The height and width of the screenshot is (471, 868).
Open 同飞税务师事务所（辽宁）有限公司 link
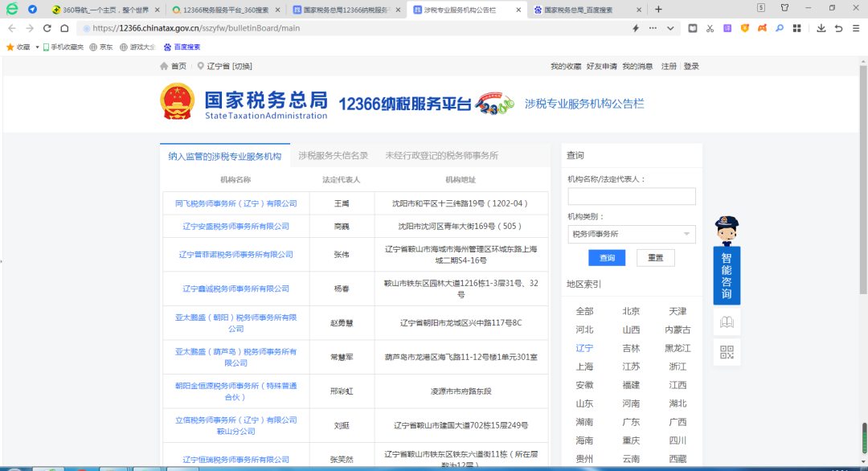235,203
